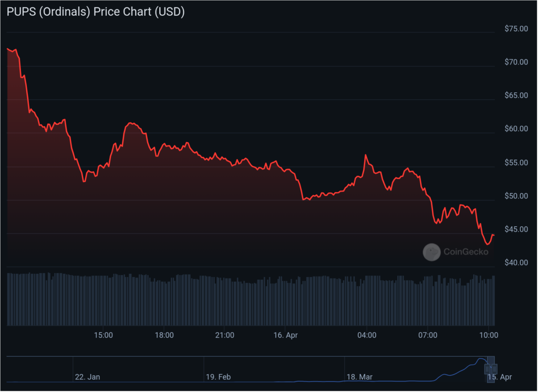Select the PUPS (Ordinals) chart title

coord(95,11)
